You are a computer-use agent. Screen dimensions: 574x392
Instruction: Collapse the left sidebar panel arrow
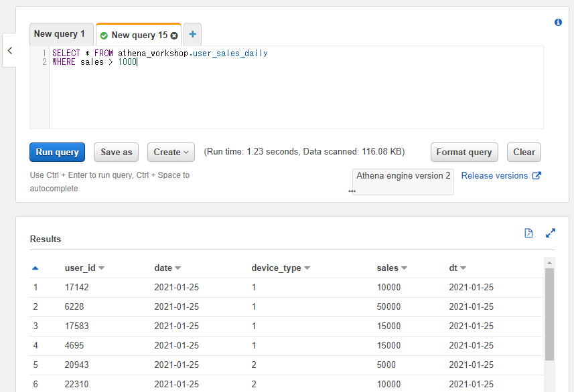(10, 50)
